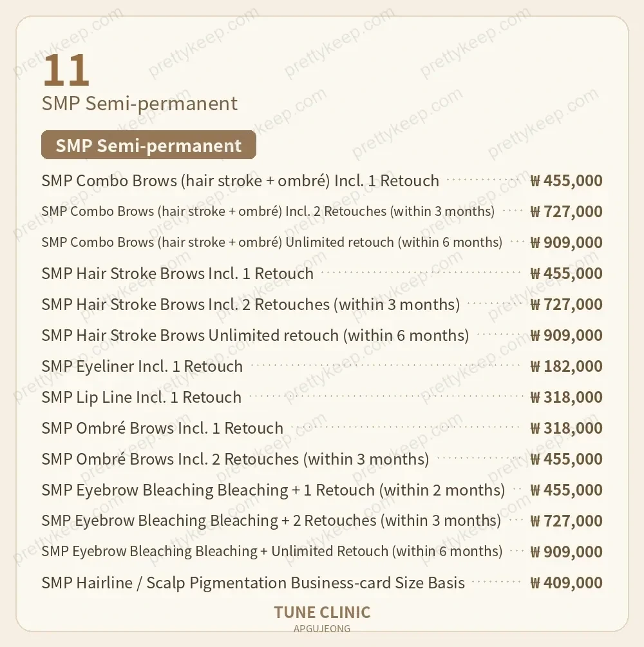Select SMP Combo Brows Incl. 1 Retouch

[321, 180]
